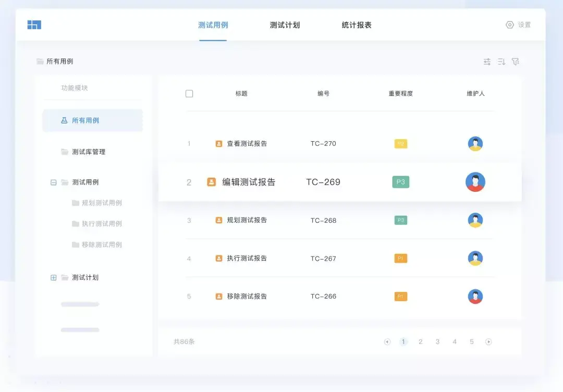Open test case 移除测试报告
The height and width of the screenshot is (392, 563).
247,296
